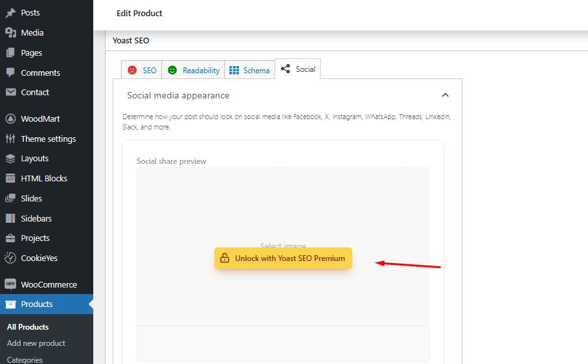
Task: Click the Social share icon
Action: [x=286, y=69]
